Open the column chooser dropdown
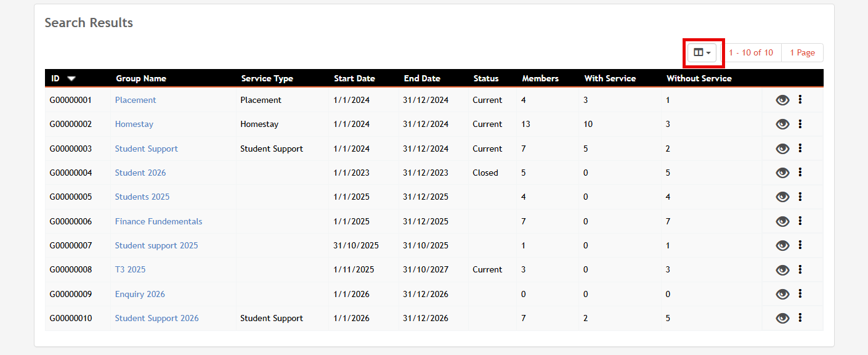This screenshot has height=355, width=868. click(x=702, y=52)
